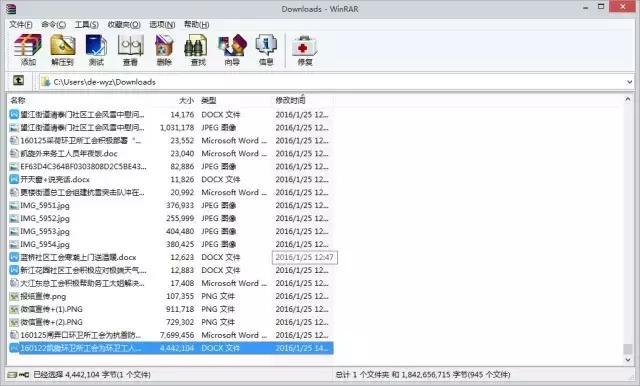Click the file icon of 蓝桥社区工会寒潮上门送温暖.docx
The width and height of the screenshot is (640, 386).
coord(14,257)
